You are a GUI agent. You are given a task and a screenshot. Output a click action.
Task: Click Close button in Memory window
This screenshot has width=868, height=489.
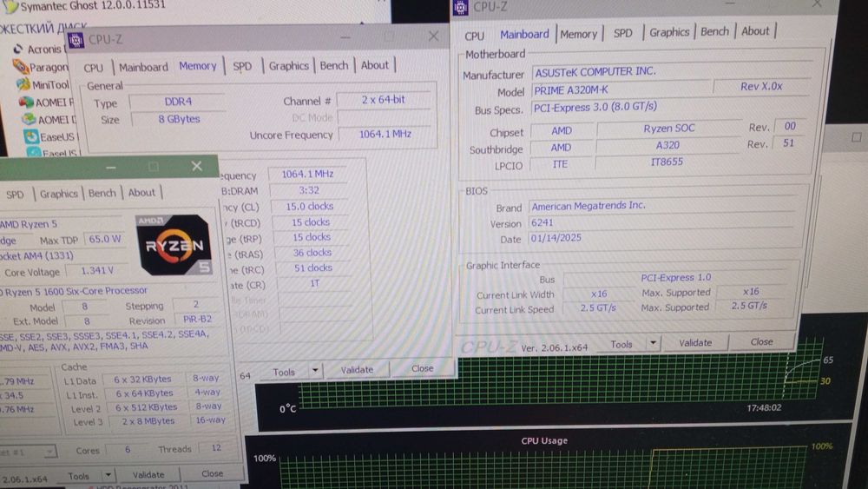422,367
